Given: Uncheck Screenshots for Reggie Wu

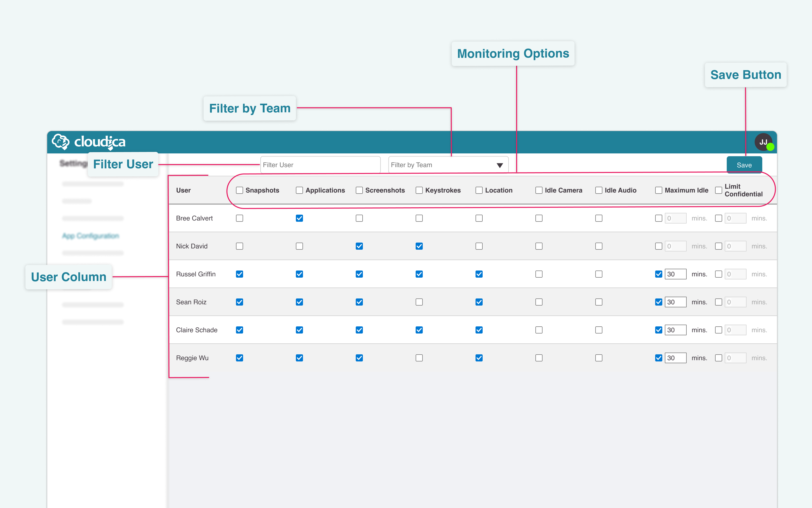Looking at the screenshot, I should tap(359, 357).
